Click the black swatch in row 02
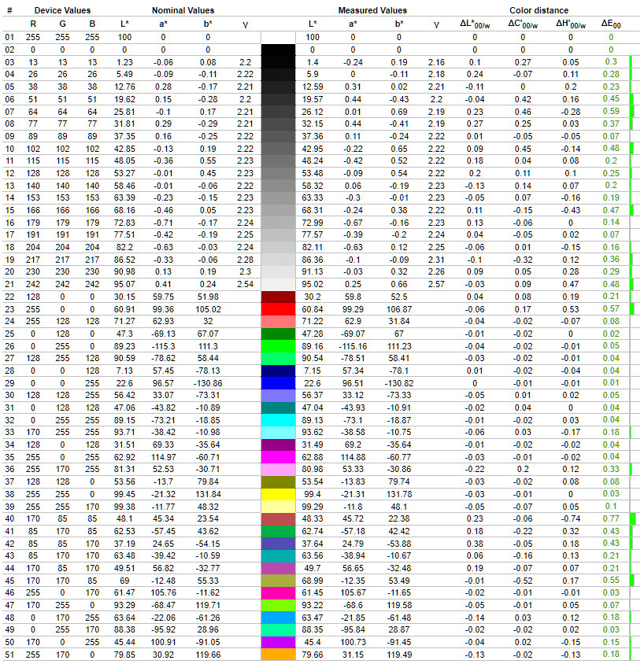 [278, 50]
